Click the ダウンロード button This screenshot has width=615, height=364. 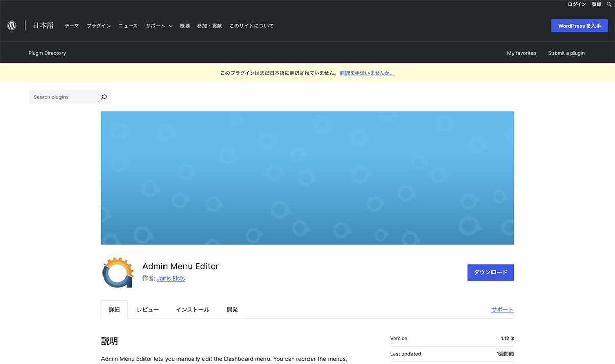pos(490,272)
